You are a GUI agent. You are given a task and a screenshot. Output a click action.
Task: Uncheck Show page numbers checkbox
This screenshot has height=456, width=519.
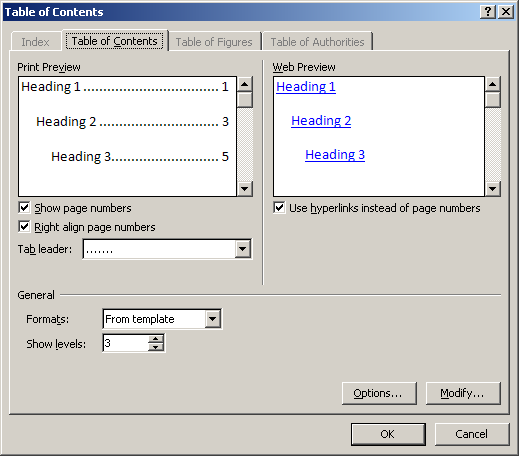tap(24, 208)
